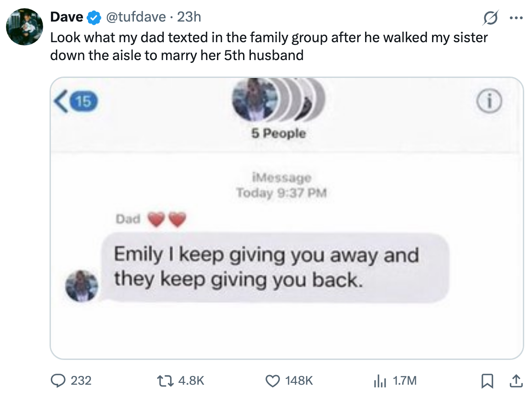Screen dimensions: 532x398
Task: Open Dave's profile picture
Action: click(x=24, y=27)
